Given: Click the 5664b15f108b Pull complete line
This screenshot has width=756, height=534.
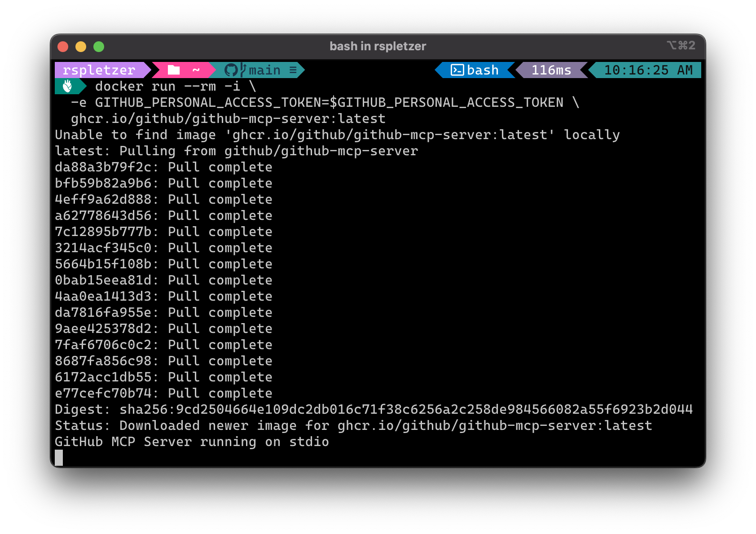Looking at the screenshot, I should (163, 264).
